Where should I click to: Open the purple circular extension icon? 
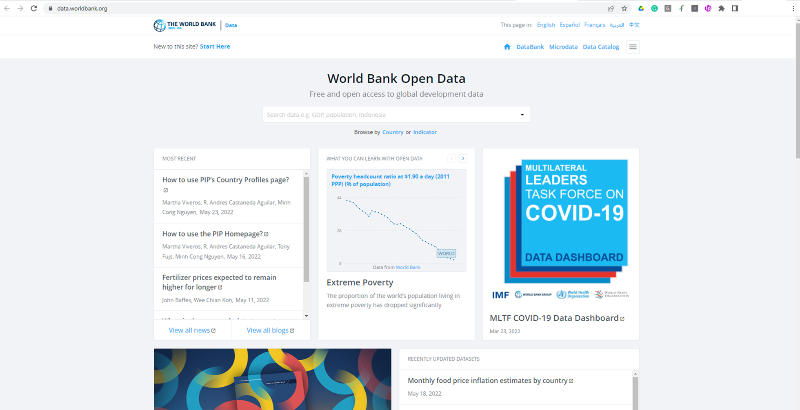pos(708,8)
